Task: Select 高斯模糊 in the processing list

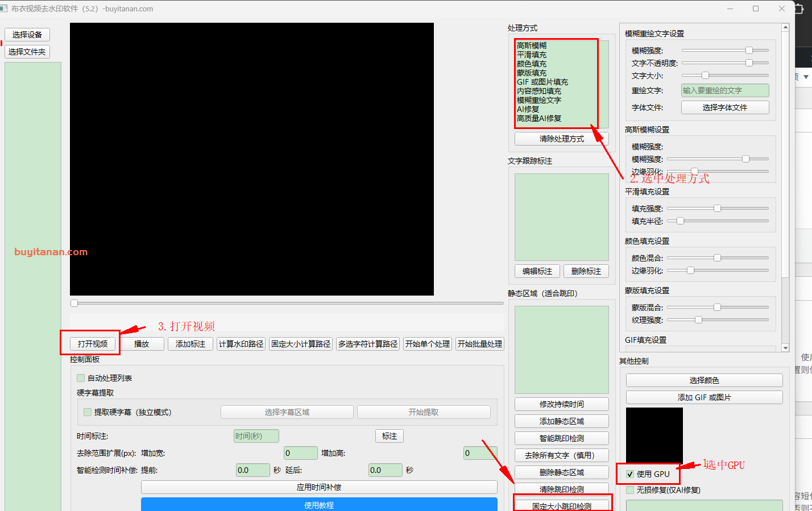Action: [532, 45]
